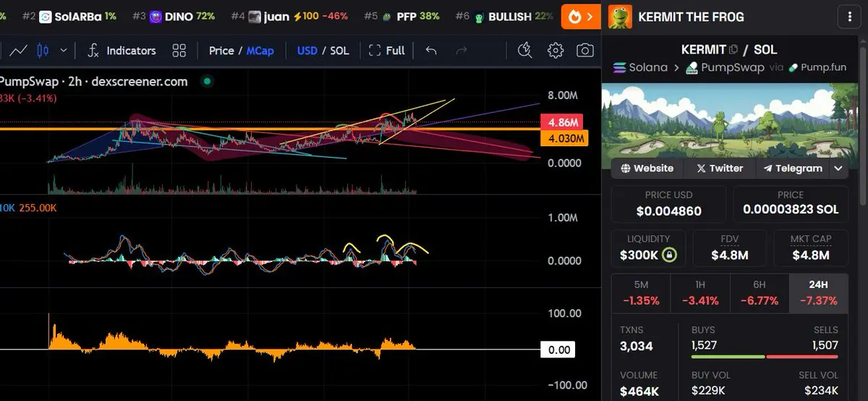Expand the trending fire button
The image size is (868, 401).
pos(581,17)
